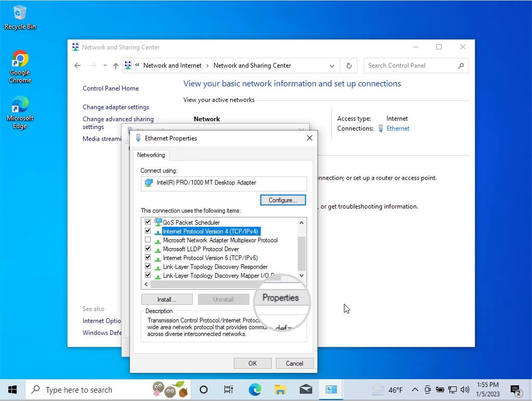Click the Intel PRO/1000 adapter icon

pos(149,183)
